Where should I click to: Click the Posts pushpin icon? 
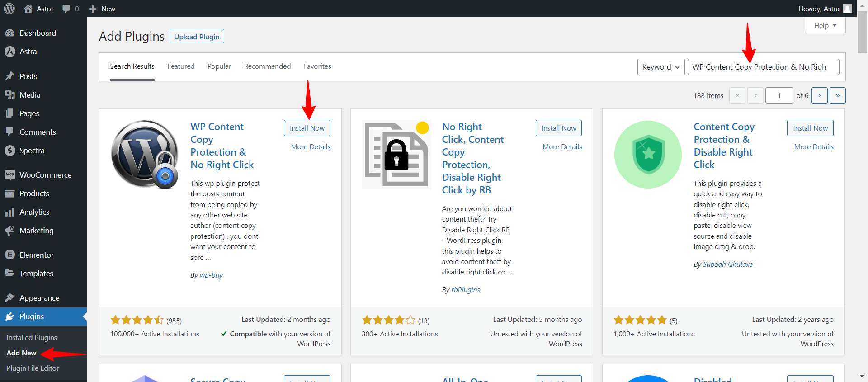(x=10, y=76)
